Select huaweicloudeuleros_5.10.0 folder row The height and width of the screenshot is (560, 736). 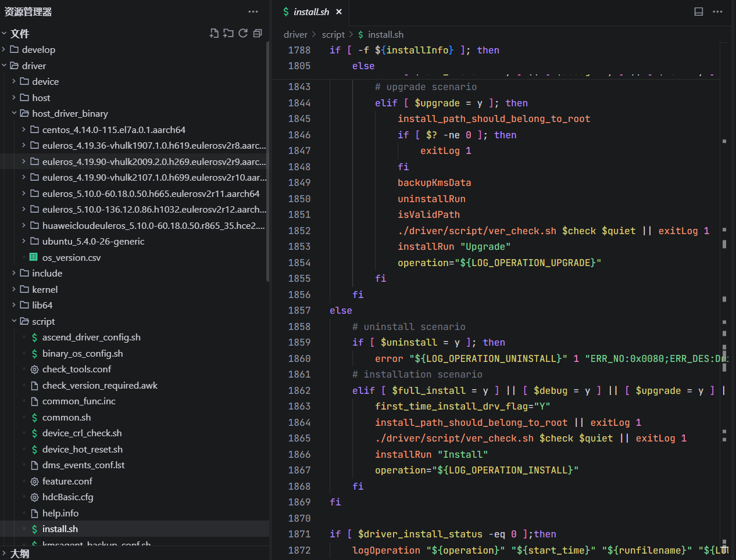[134, 225]
